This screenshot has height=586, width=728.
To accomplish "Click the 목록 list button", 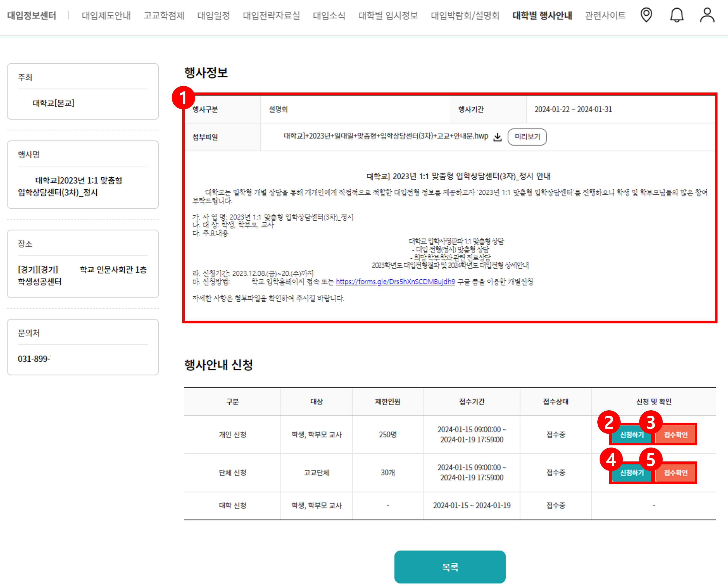I will (x=450, y=567).
